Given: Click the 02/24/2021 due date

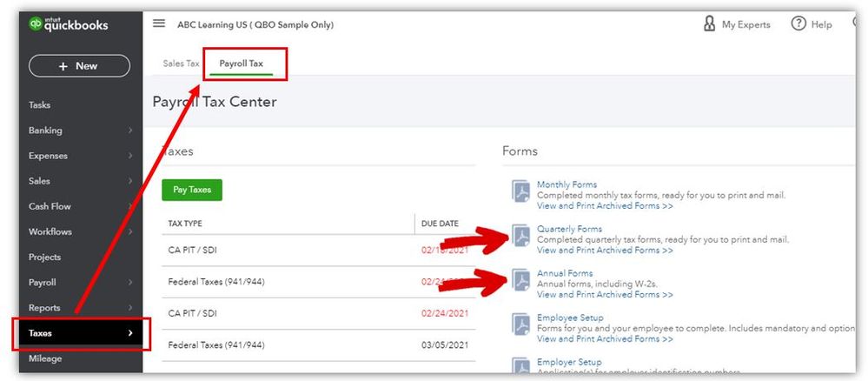Looking at the screenshot, I should (445, 313).
